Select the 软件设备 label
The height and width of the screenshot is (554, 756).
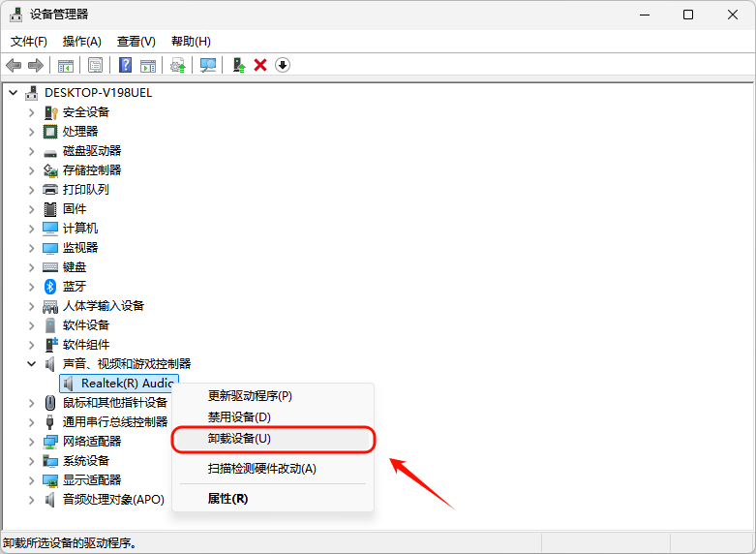point(86,325)
